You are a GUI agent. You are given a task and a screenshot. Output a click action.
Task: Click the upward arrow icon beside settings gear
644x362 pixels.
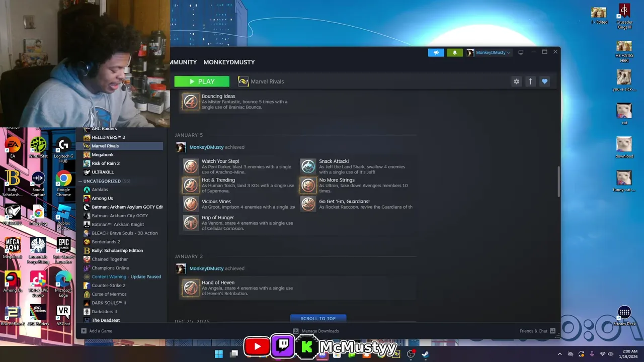click(x=530, y=81)
